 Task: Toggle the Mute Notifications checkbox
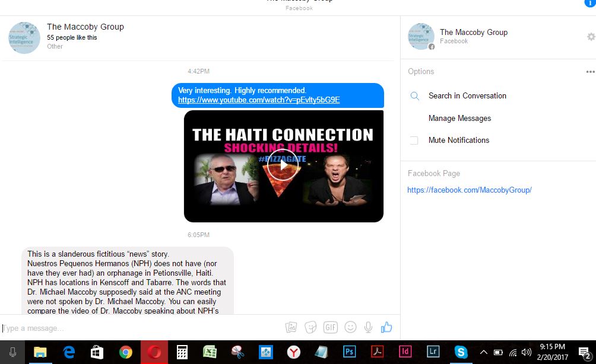pyautogui.click(x=414, y=141)
